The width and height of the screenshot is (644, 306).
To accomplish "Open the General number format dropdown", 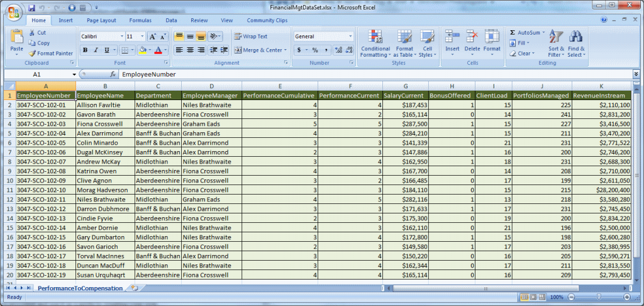I will coord(350,37).
